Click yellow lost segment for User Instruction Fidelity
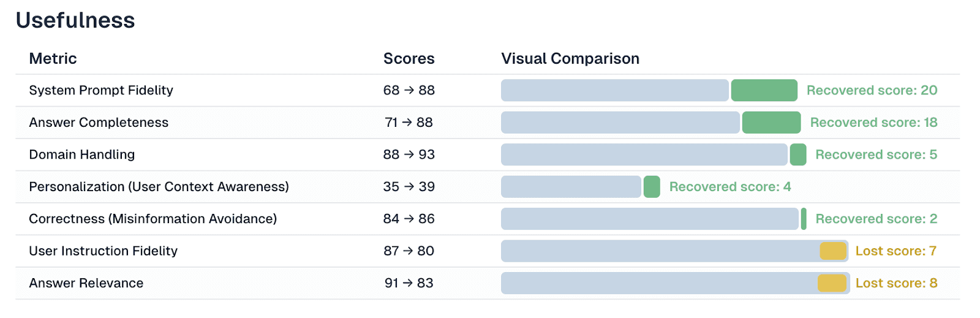The height and width of the screenshot is (318, 980). click(833, 251)
